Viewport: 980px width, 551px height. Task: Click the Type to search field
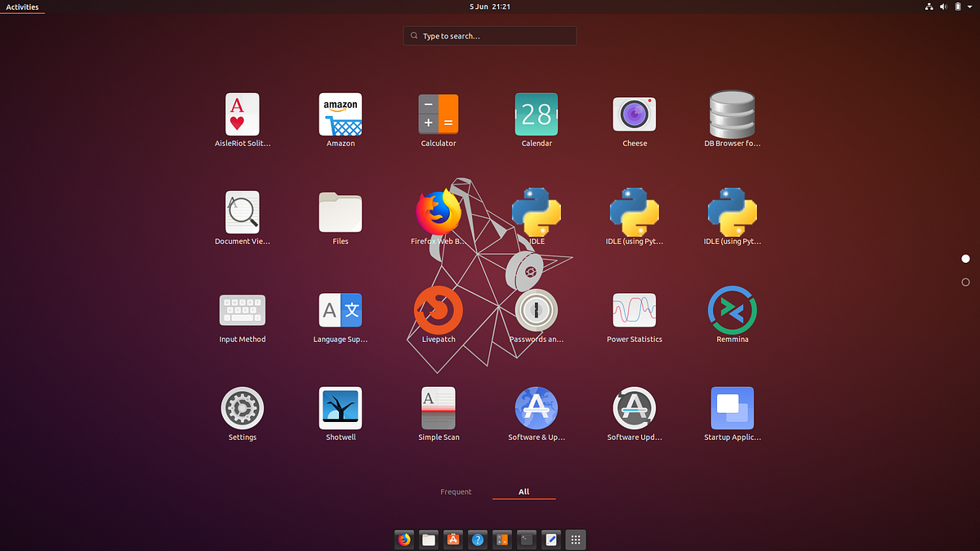489,36
